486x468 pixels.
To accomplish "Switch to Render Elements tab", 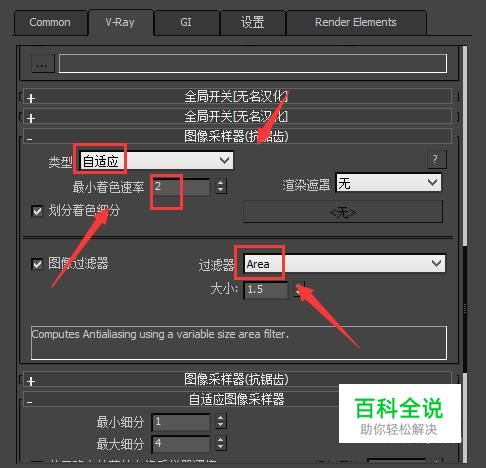I will [356, 23].
